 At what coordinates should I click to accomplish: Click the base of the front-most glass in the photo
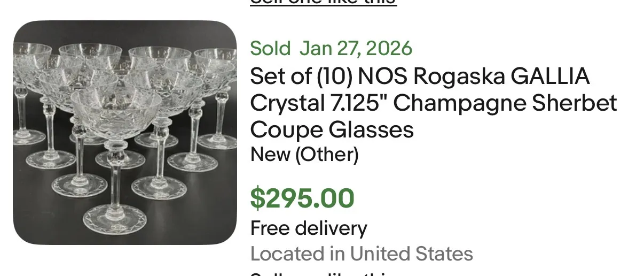(x=114, y=220)
